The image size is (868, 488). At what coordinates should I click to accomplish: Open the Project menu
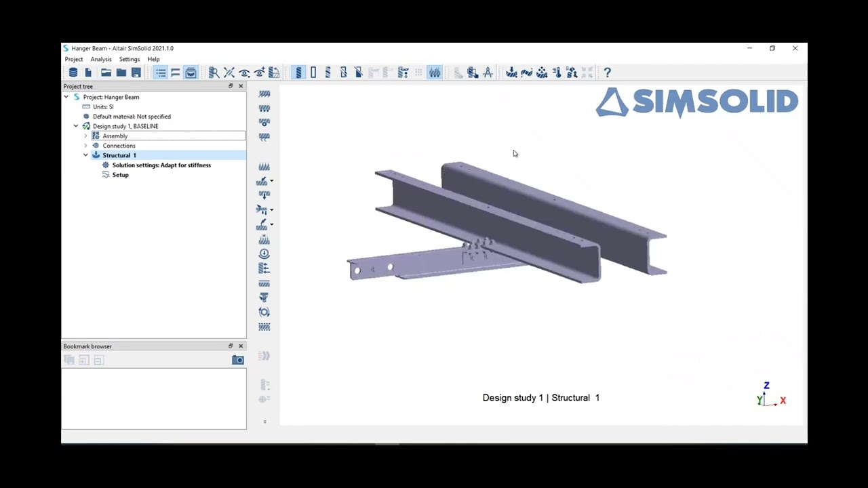coord(74,60)
